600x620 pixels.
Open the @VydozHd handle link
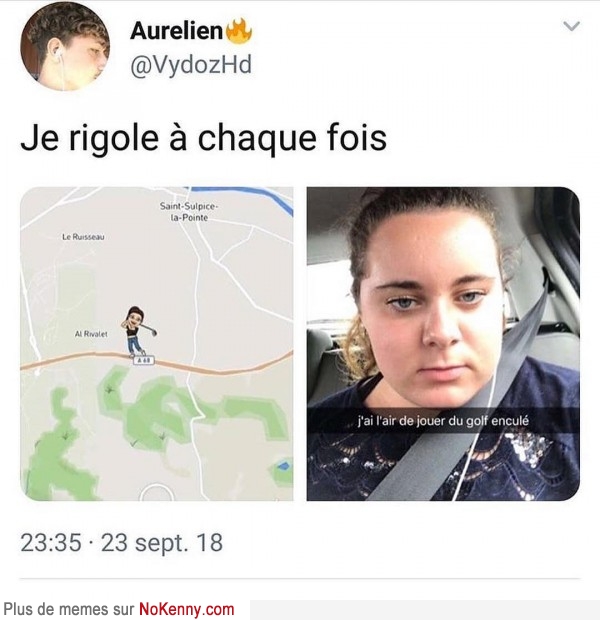click(x=191, y=65)
